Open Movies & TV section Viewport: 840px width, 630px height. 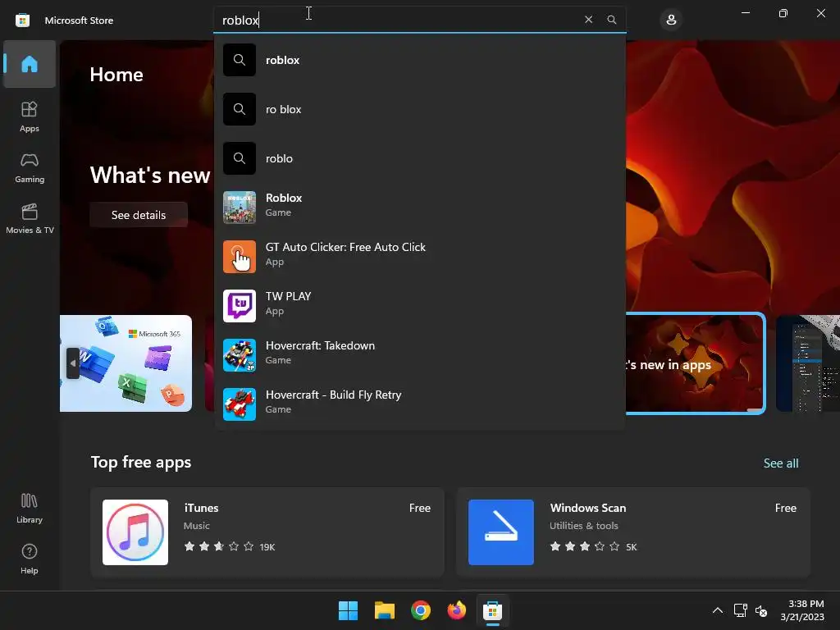coord(30,218)
